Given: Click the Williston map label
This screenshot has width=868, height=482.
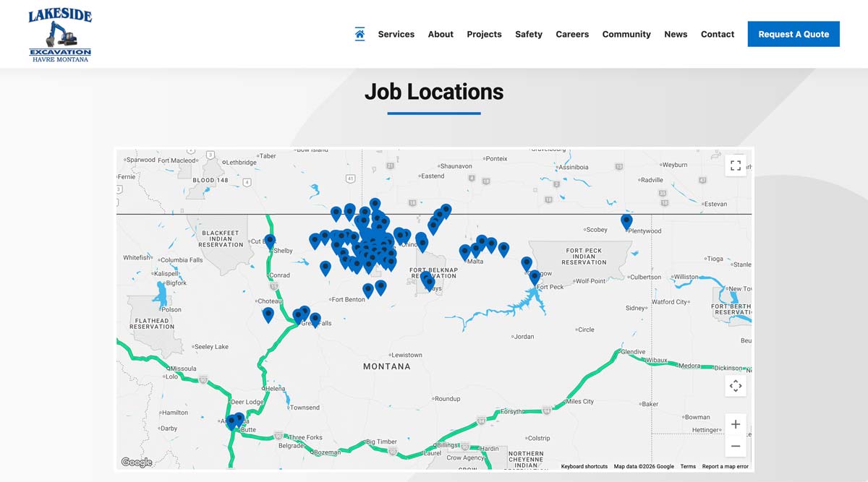Looking at the screenshot, I should [x=686, y=277].
